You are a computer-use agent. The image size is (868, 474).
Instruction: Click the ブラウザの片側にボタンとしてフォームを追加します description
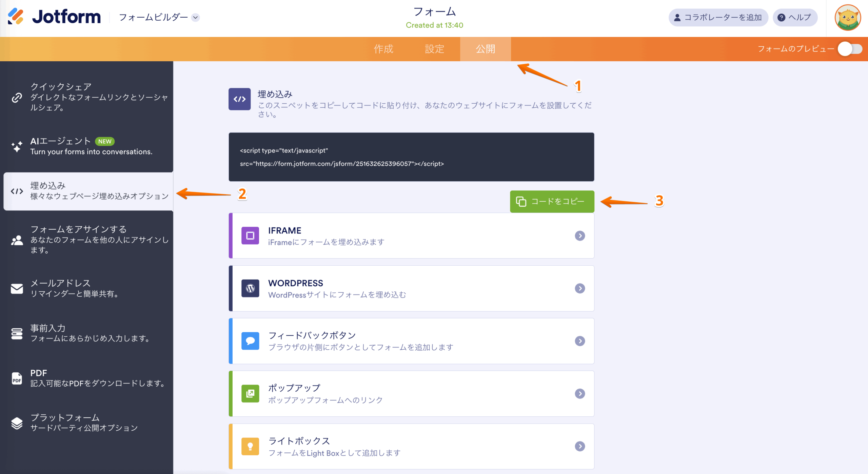click(x=361, y=347)
